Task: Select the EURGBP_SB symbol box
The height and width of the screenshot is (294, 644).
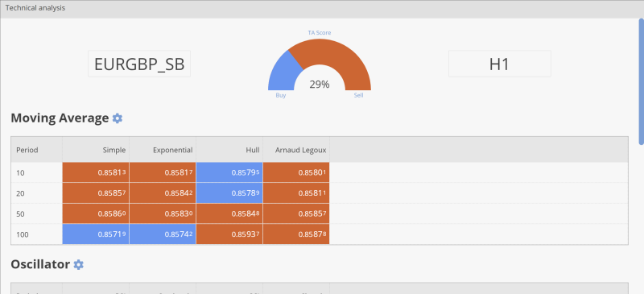Action: coord(139,64)
